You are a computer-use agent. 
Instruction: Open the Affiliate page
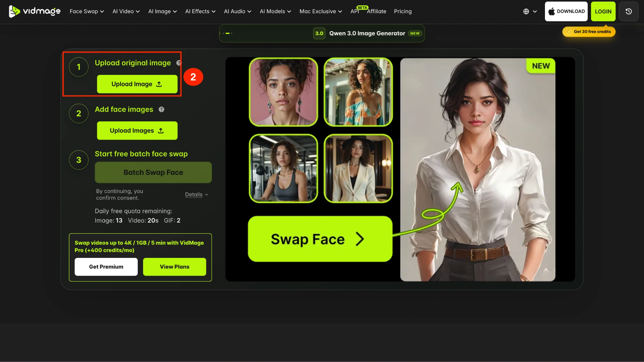376,11
